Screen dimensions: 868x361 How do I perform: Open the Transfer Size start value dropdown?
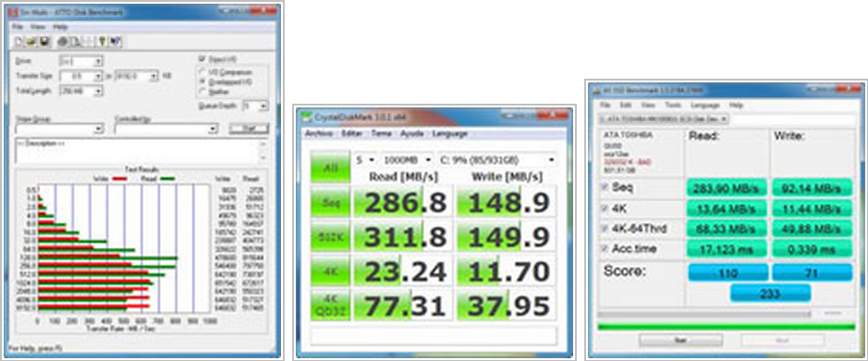pos(80,76)
